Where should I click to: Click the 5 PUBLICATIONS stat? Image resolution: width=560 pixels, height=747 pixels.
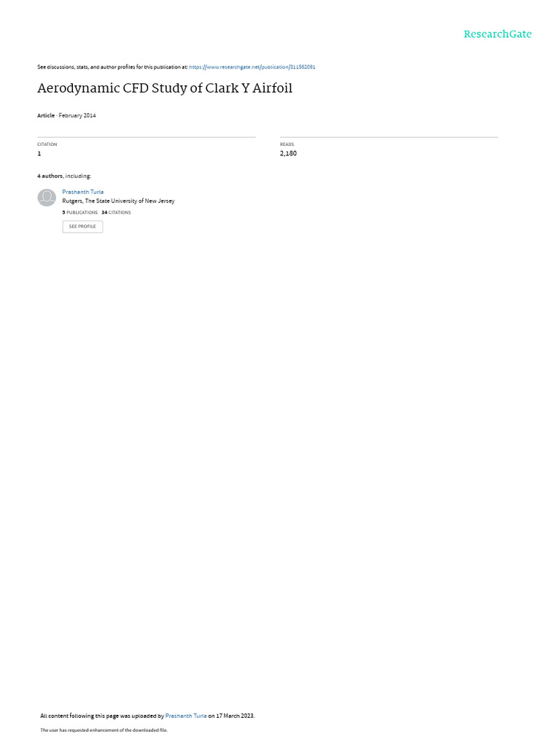[80, 212]
